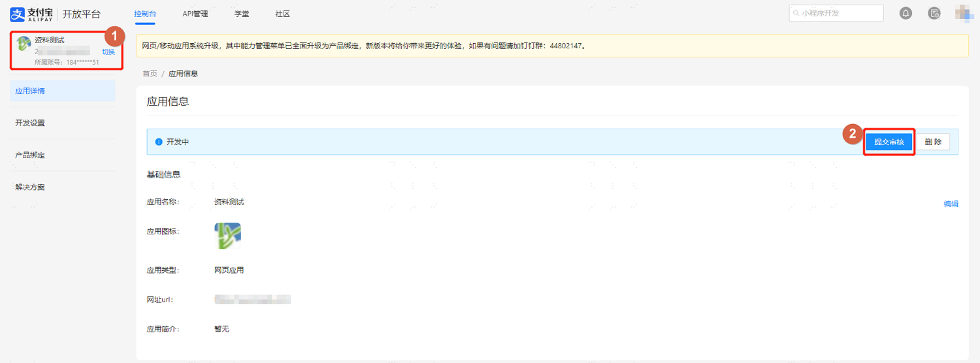Open the notification bell icon
The image size is (980, 363).
pyautogui.click(x=906, y=14)
